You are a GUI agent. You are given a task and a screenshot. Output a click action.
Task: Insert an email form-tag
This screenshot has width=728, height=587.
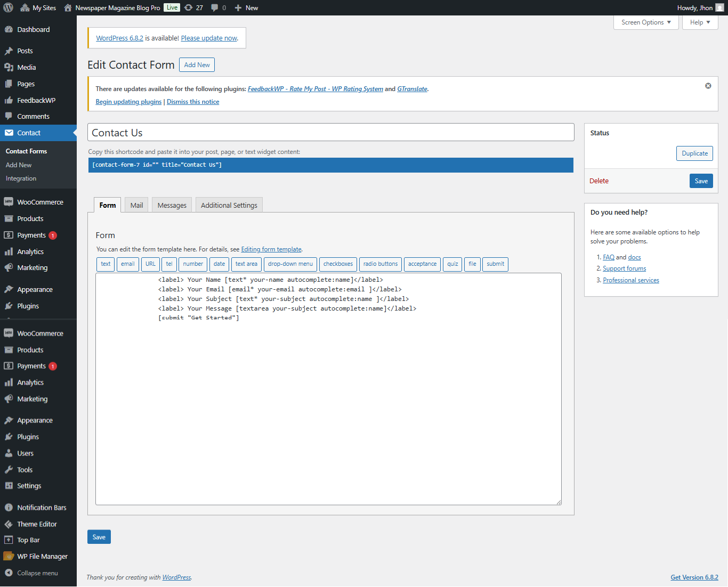[x=128, y=264]
